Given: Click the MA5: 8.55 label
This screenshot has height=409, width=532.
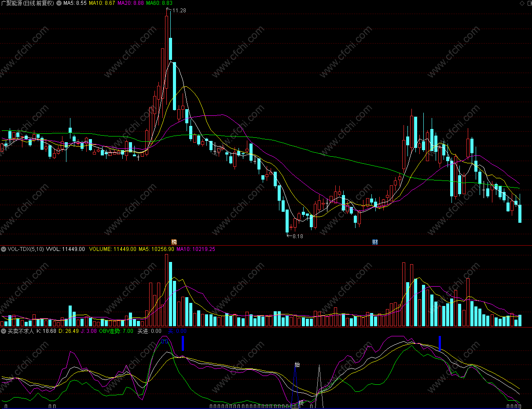Looking at the screenshot, I should click(75, 3).
